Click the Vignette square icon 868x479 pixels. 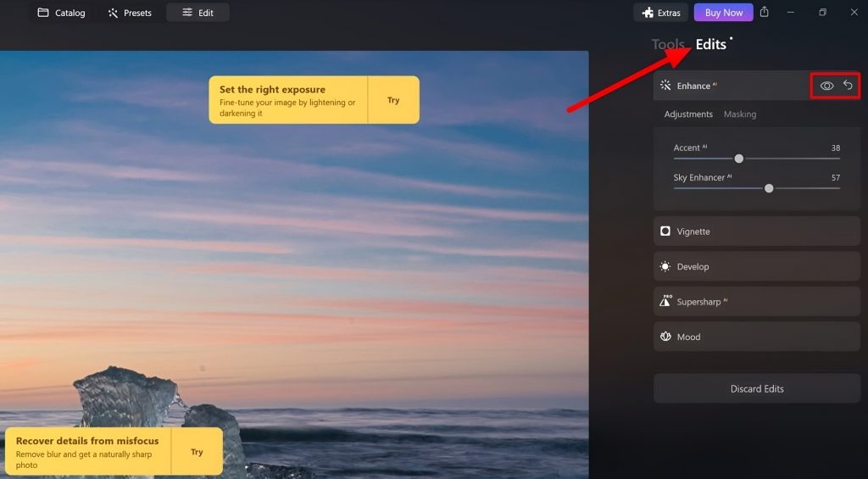tap(665, 231)
